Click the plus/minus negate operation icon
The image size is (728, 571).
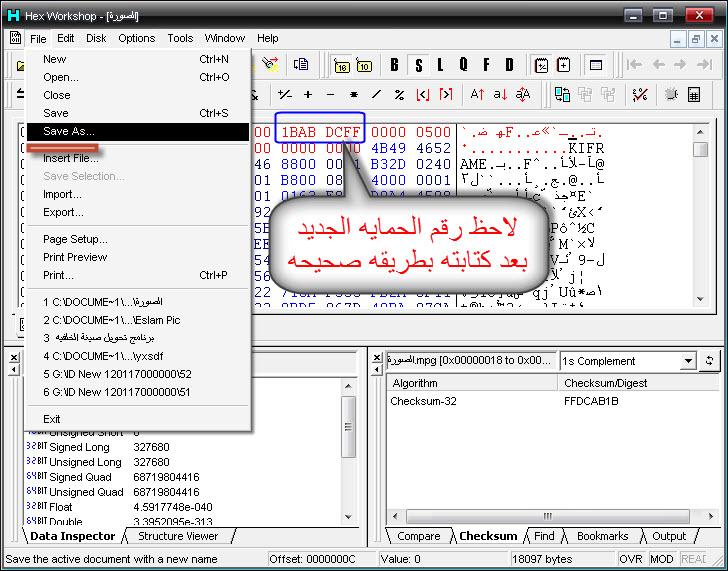284,95
